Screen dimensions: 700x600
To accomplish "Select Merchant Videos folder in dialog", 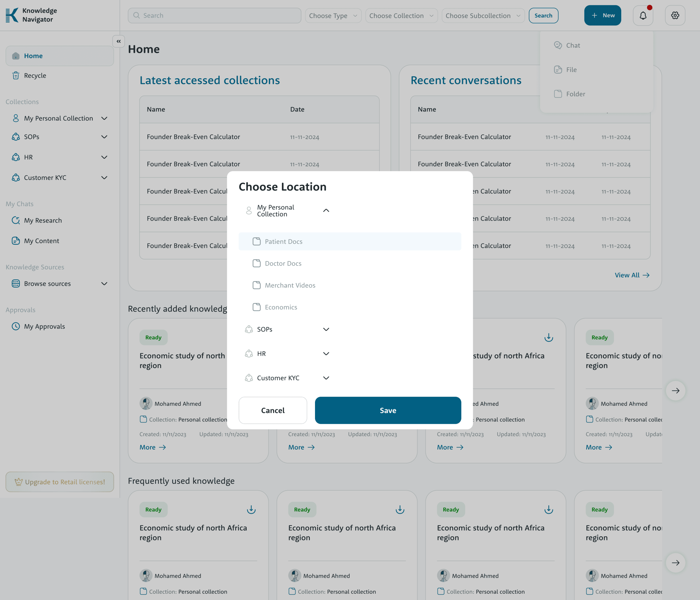I will pyautogui.click(x=290, y=285).
